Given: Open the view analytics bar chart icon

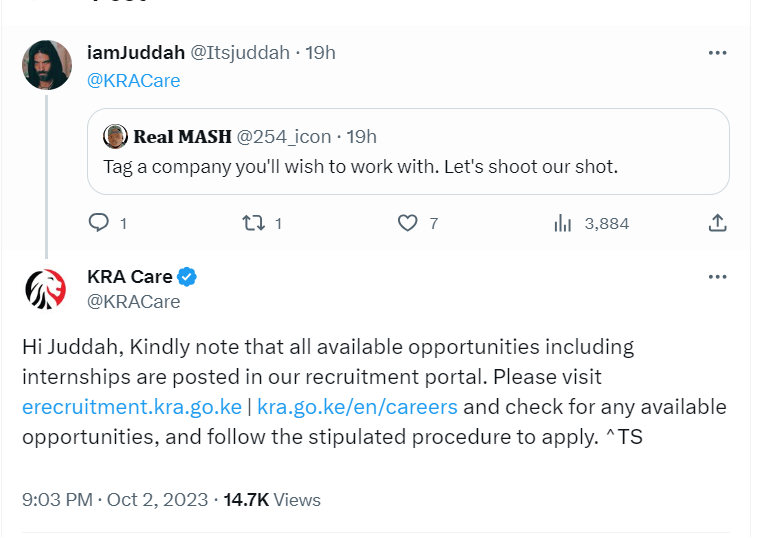Looking at the screenshot, I should [x=562, y=223].
